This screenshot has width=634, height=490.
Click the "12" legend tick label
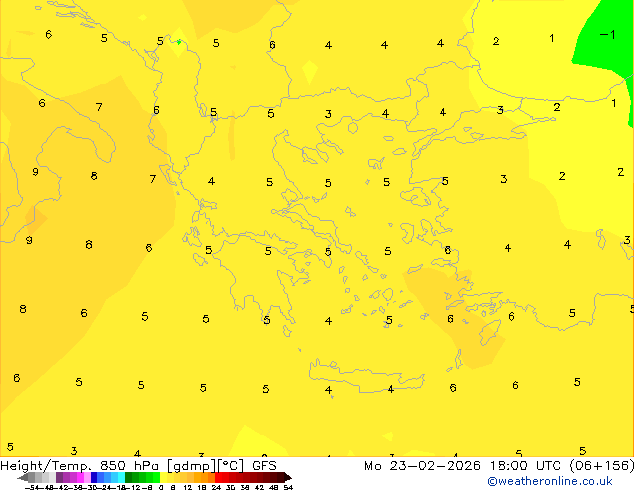188,488
